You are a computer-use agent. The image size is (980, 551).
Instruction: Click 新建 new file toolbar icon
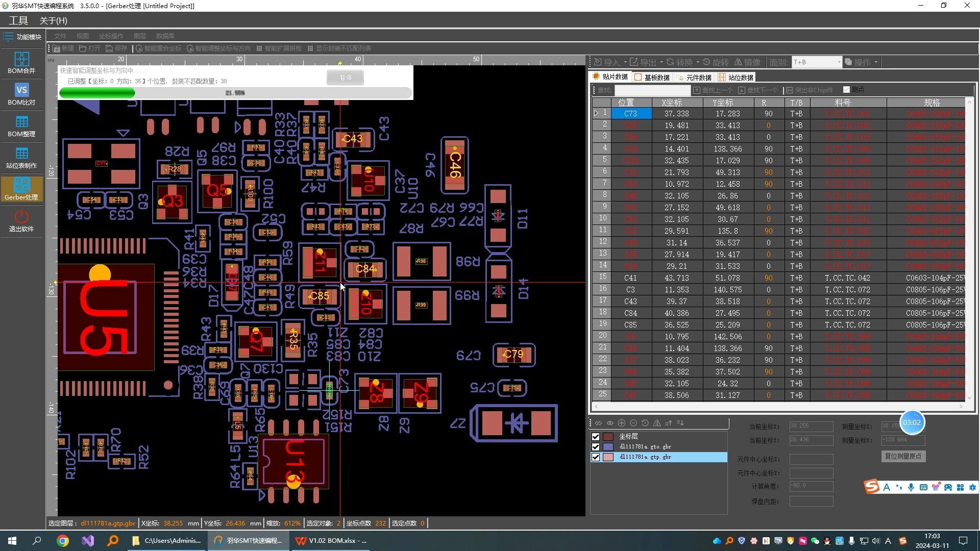tap(63, 48)
